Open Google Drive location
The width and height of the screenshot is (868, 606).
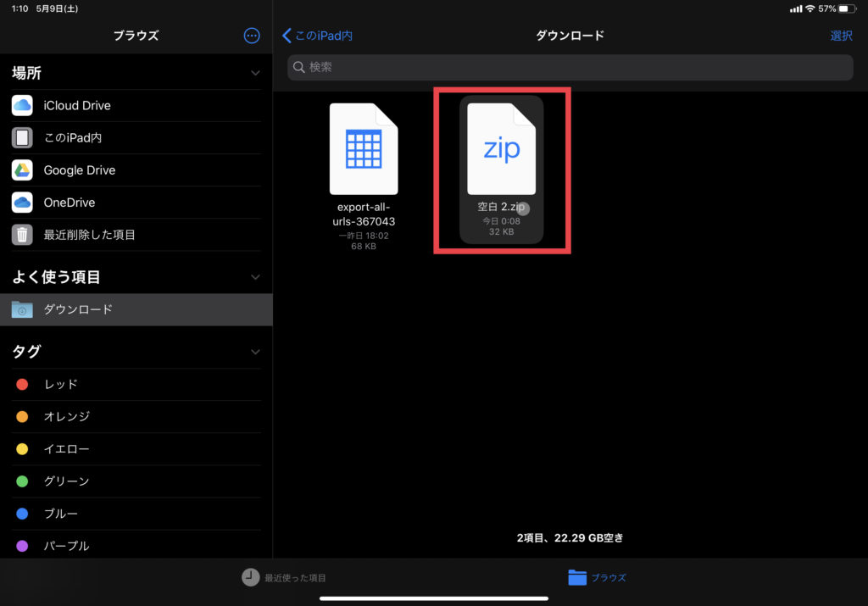[136, 170]
